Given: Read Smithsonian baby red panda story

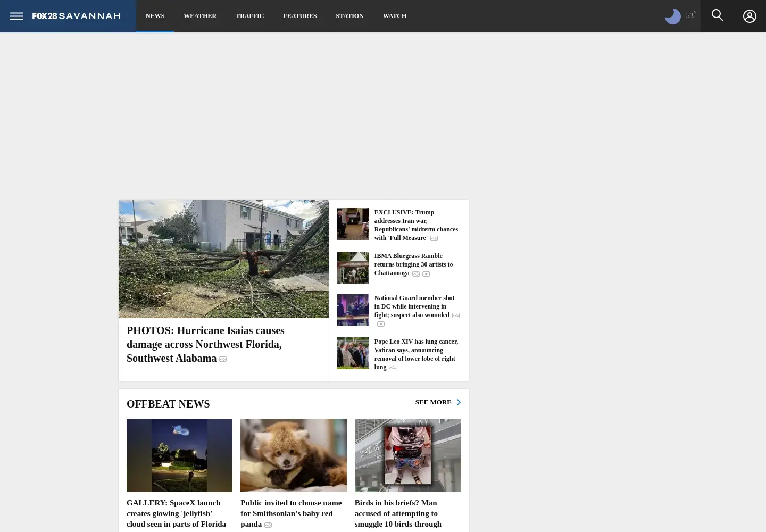Looking at the screenshot, I should tap(291, 513).
